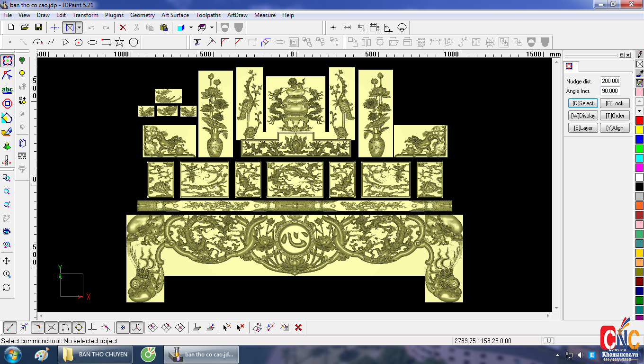Screen dimensions: 644x364
Task: Pick the Ellipse drawing tool
Action: pos(92,42)
